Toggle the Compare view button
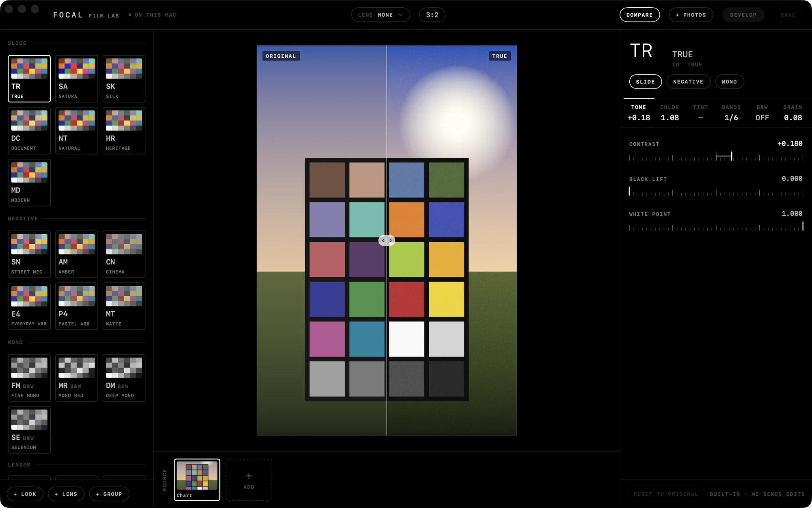 639,15
